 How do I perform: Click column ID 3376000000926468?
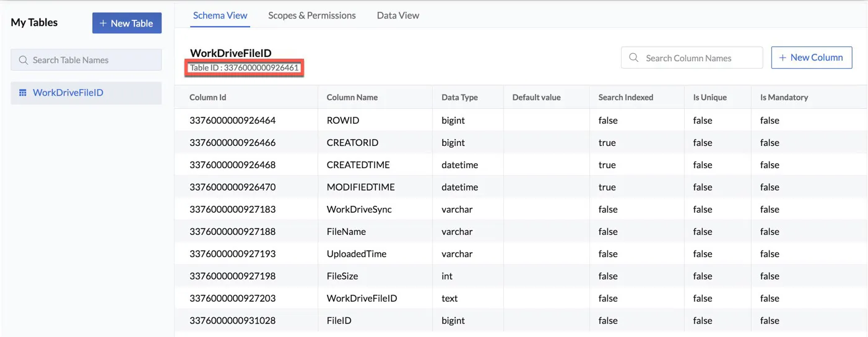pyautogui.click(x=233, y=165)
